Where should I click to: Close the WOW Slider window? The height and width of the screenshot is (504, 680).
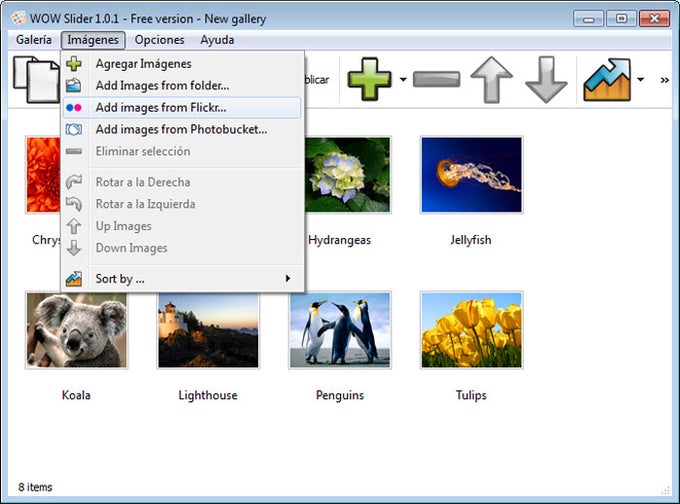point(654,19)
